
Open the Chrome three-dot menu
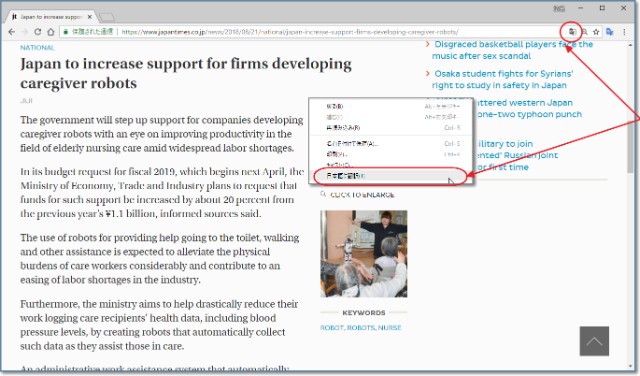pos(624,32)
